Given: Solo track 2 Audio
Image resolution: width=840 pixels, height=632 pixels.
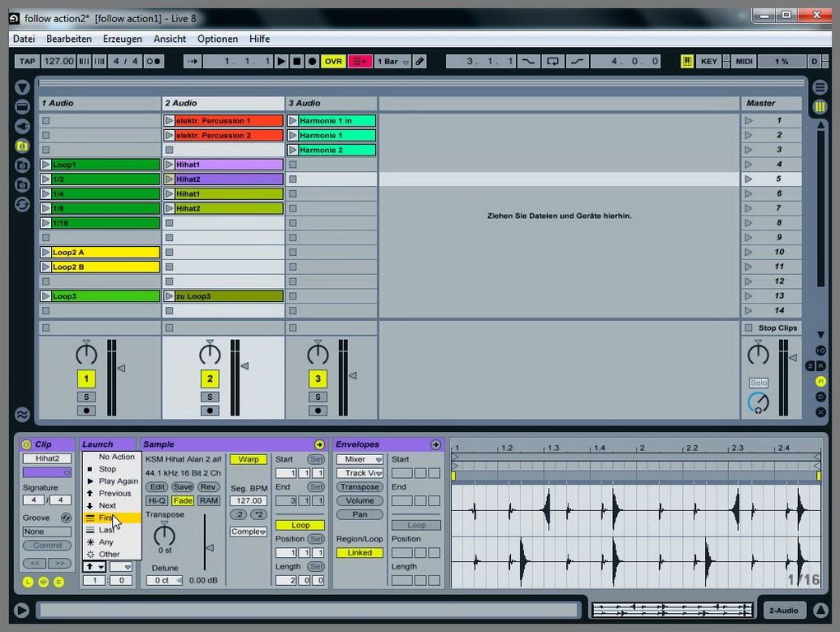Looking at the screenshot, I should pyautogui.click(x=210, y=397).
